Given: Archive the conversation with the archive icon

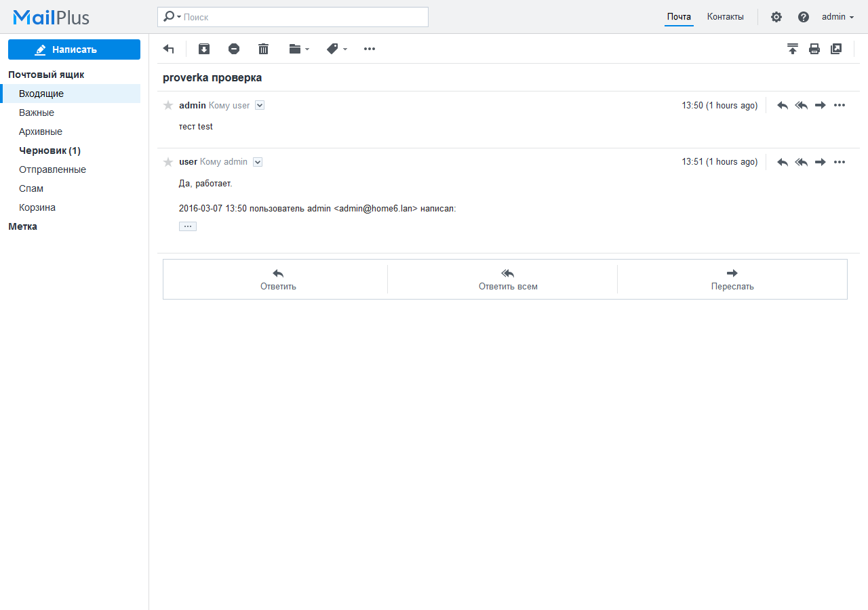Looking at the screenshot, I should (204, 49).
